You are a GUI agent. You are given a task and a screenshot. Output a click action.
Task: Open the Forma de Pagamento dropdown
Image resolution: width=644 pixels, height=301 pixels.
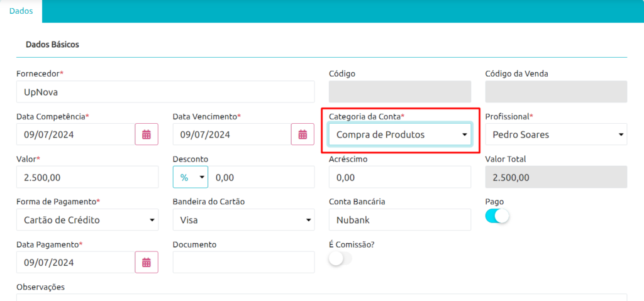coord(87,220)
